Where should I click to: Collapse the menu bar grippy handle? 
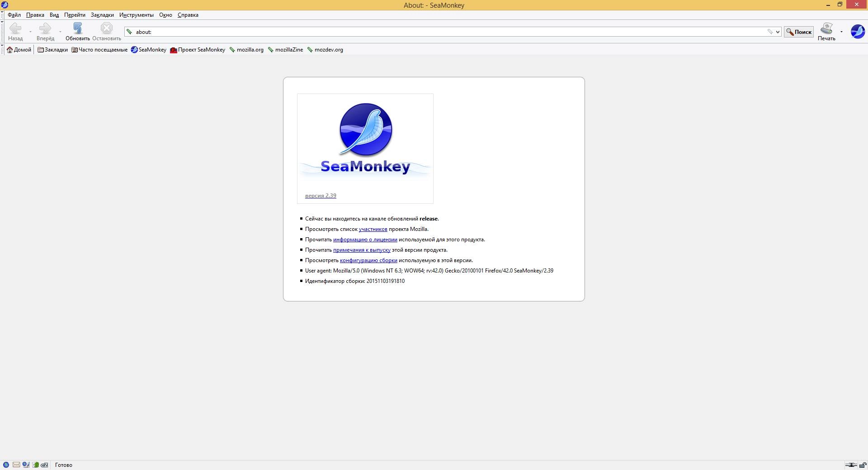point(2,15)
